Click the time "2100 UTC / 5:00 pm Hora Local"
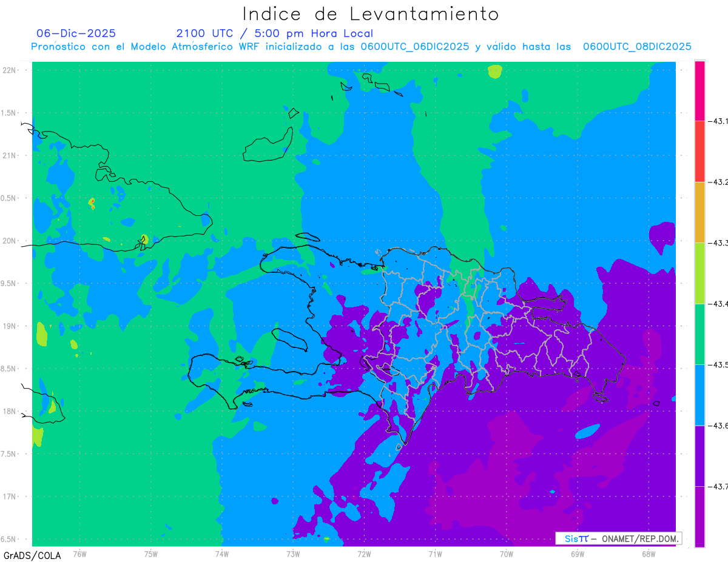728x562 pixels. click(274, 33)
